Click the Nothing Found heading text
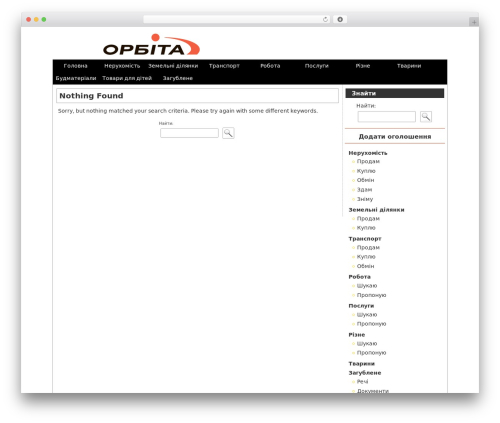Image resolution: width=500 pixels, height=423 pixels. click(x=91, y=96)
